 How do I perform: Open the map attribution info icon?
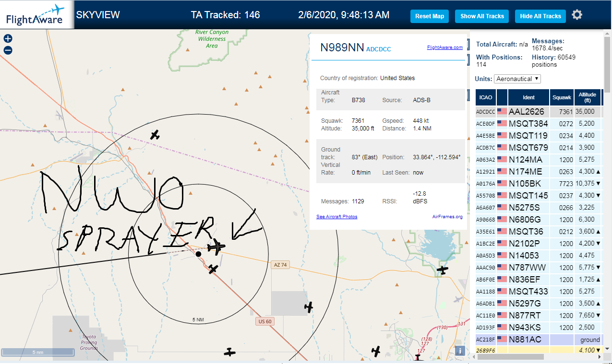click(460, 351)
